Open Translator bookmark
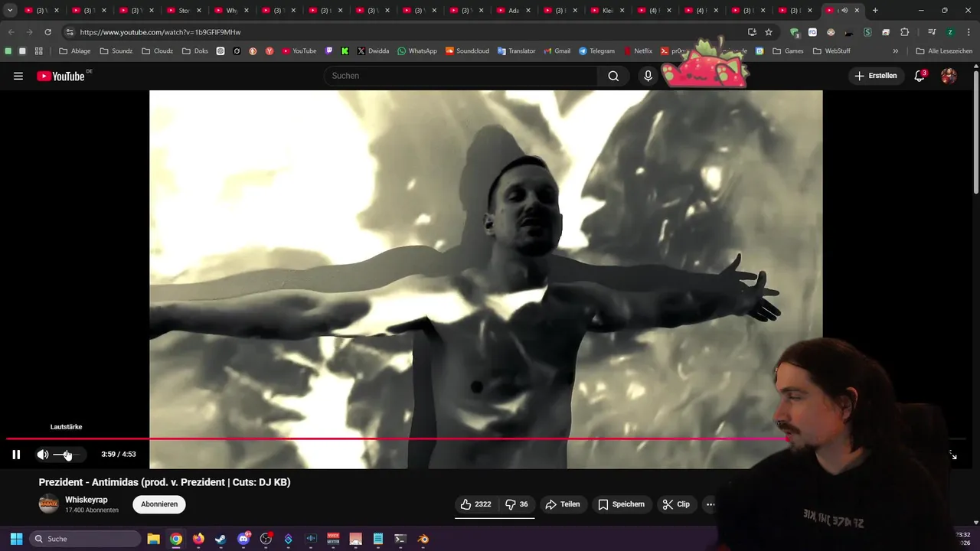 tap(517, 51)
